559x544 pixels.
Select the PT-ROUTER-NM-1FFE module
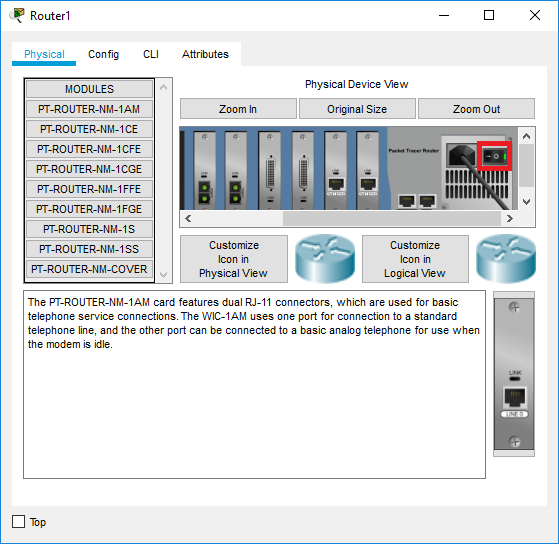pos(89,189)
